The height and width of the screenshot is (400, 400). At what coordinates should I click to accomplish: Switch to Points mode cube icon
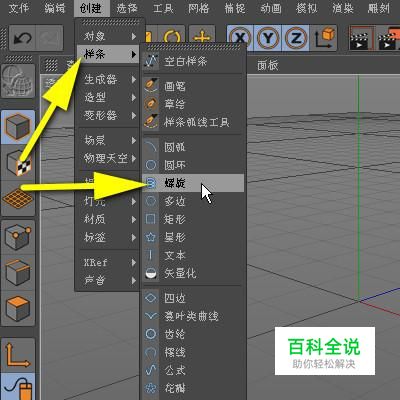[x=18, y=237]
